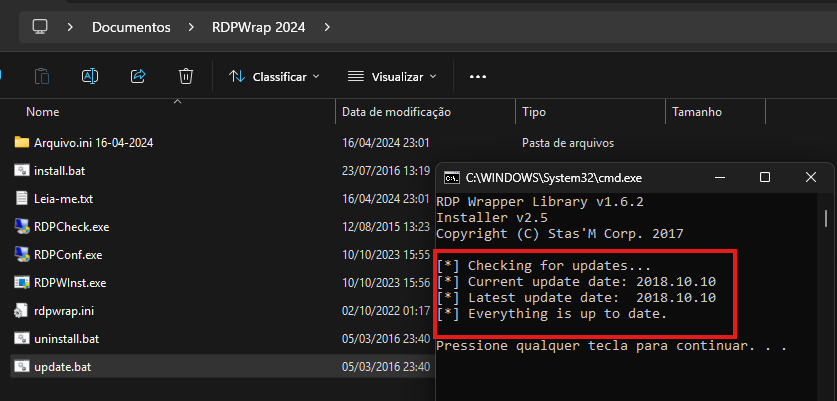
Task: Click the Tipo column header
Action: [x=534, y=112]
